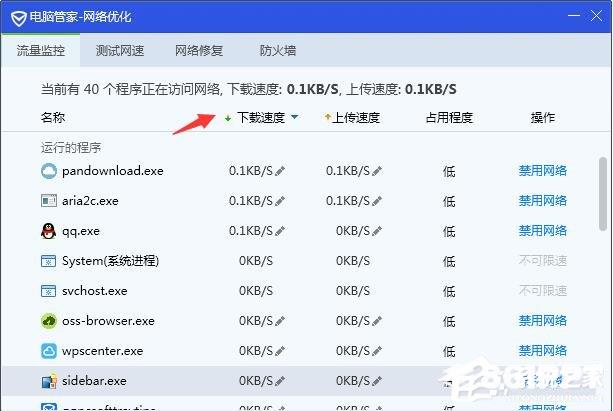Disable network for wpscenter.exe via 禁用网络

(543, 351)
